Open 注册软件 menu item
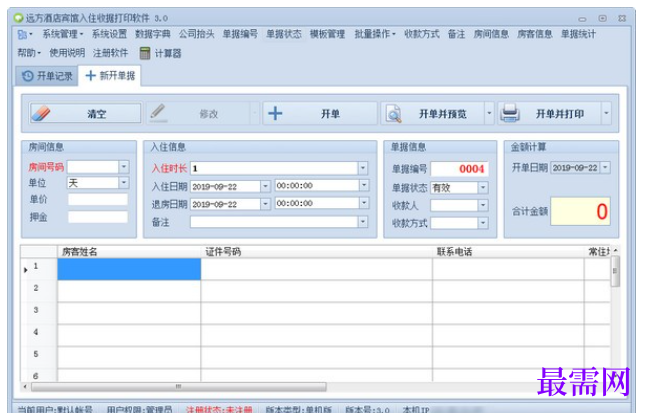This screenshot has height=413, width=649. (111, 53)
